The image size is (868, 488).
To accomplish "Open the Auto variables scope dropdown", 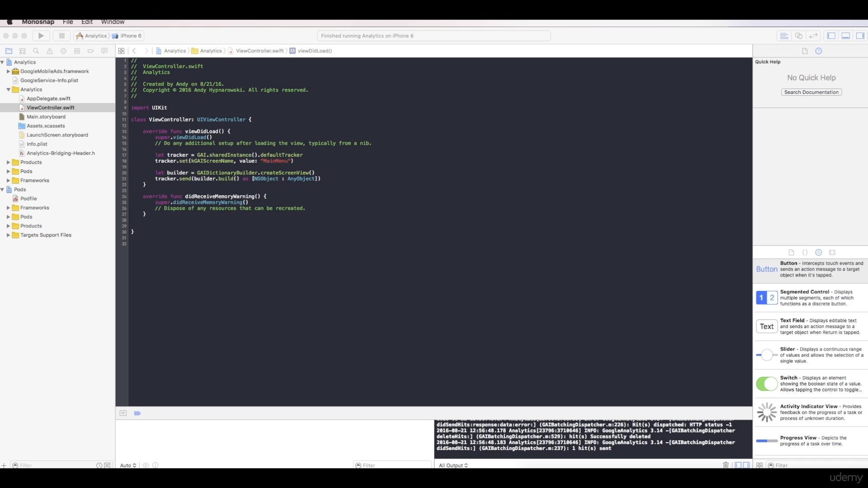I will pos(128,465).
